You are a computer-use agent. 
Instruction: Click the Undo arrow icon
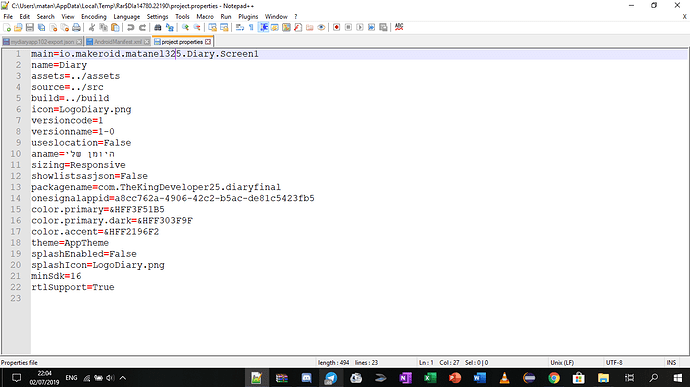click(x=130, y=27)
